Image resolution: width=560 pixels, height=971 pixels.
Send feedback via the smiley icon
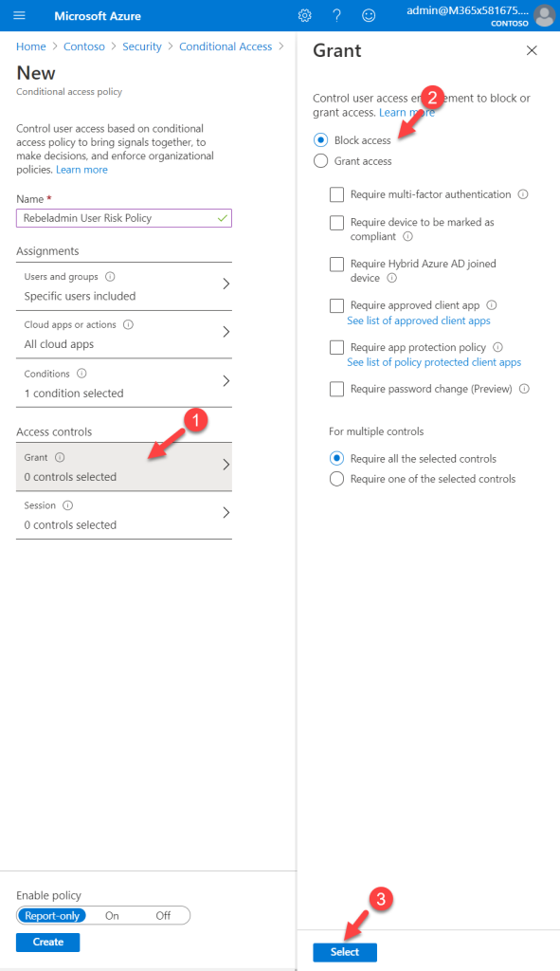click(369, 15)
